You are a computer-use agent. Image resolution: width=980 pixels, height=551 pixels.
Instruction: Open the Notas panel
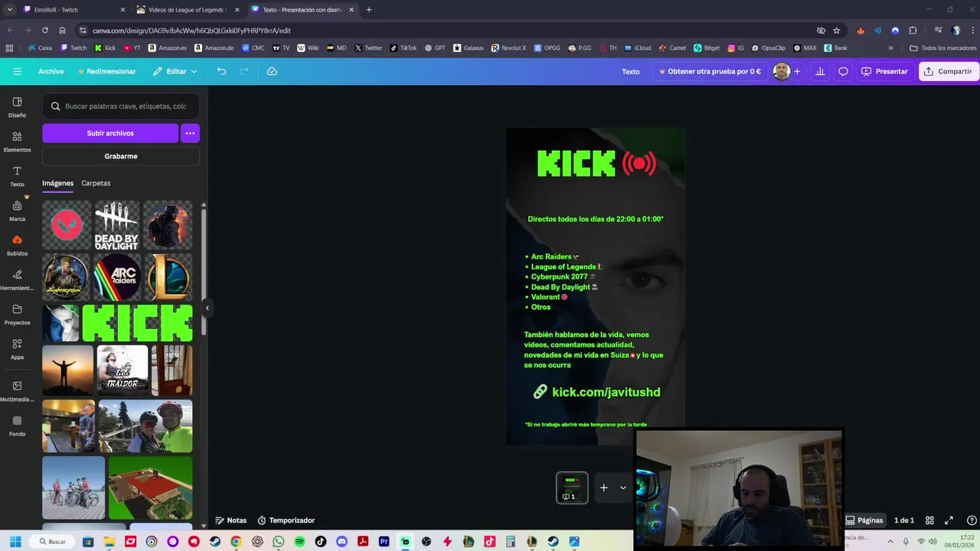point(230,520)
